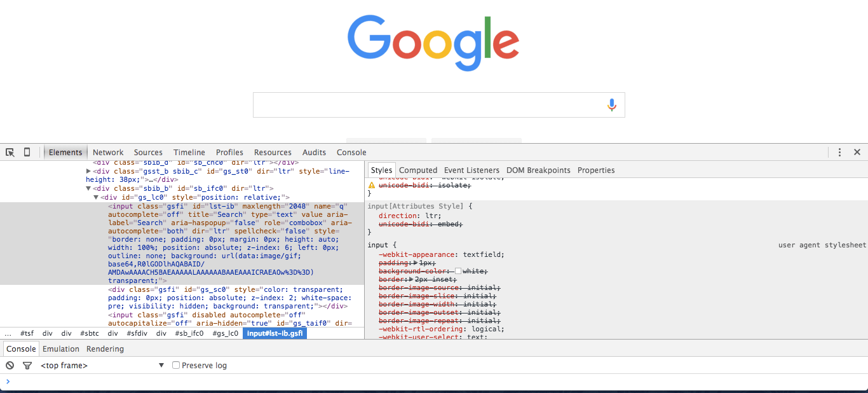Click the 'user agent stylesheet' label

[822, 245]
